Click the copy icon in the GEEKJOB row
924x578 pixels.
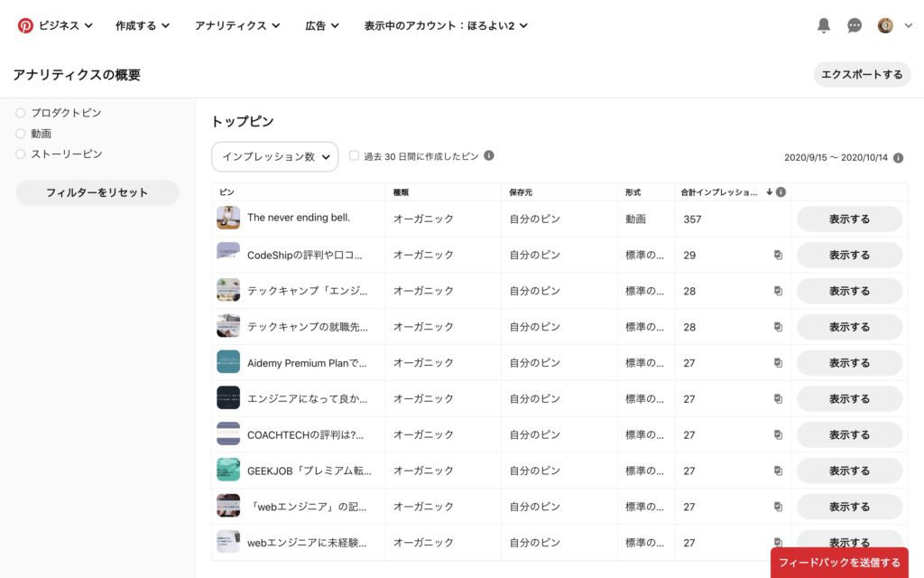click(x=778, y=471)
